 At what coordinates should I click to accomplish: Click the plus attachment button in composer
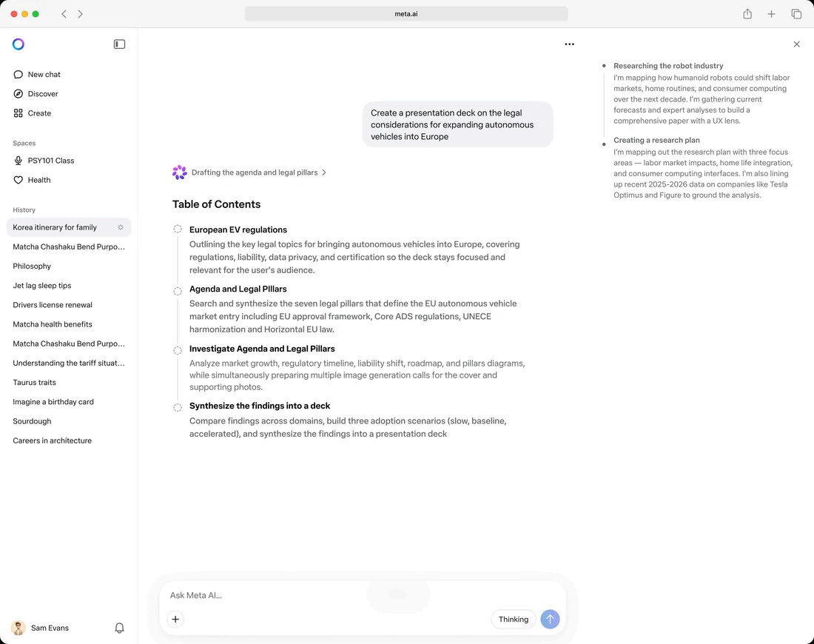(x=175, y=619)
